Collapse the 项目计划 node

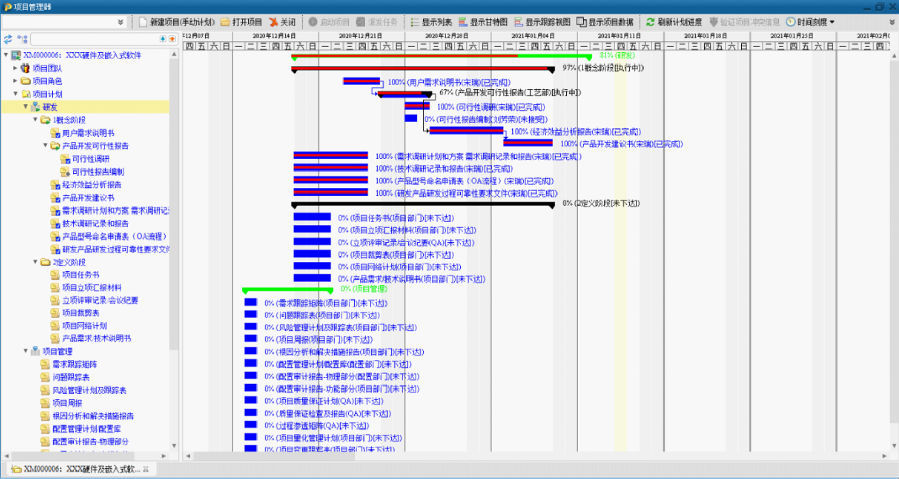click(x=15, y=94)
